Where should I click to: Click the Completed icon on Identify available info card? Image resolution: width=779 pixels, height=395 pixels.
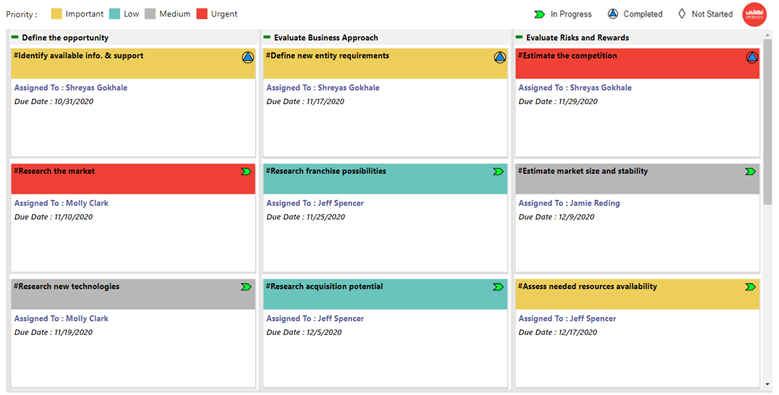tap(247, 58)
